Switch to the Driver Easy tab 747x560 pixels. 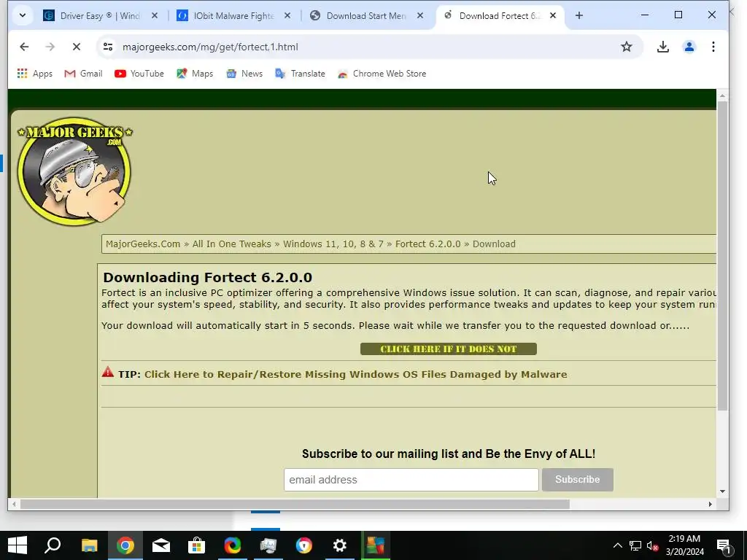coord(99,16)
